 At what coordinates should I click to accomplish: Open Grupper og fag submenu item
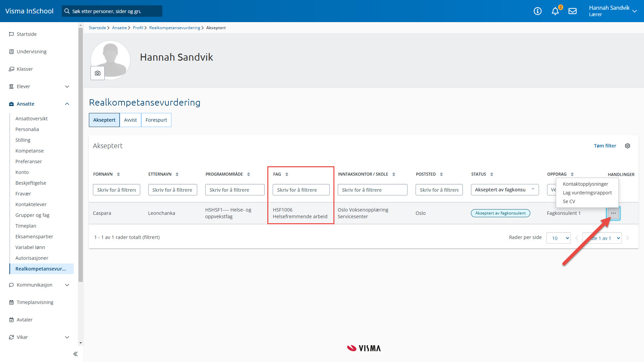[32, 215]
